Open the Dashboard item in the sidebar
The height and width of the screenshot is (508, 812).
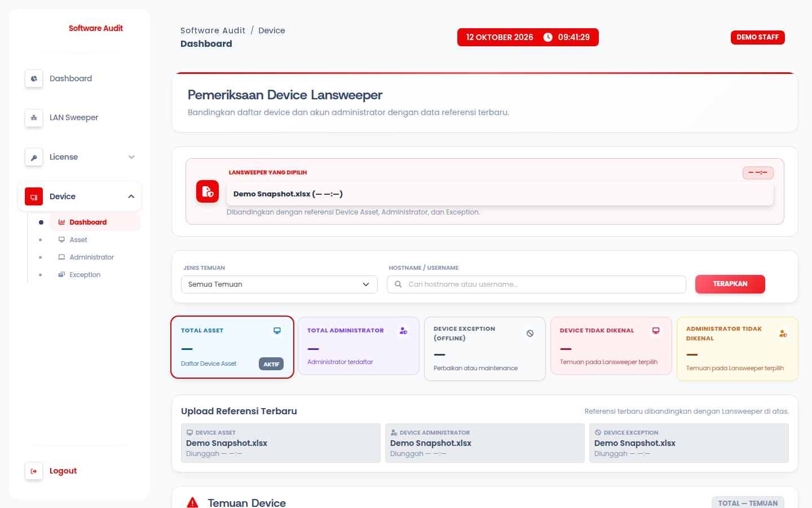[x=80, y=78]
